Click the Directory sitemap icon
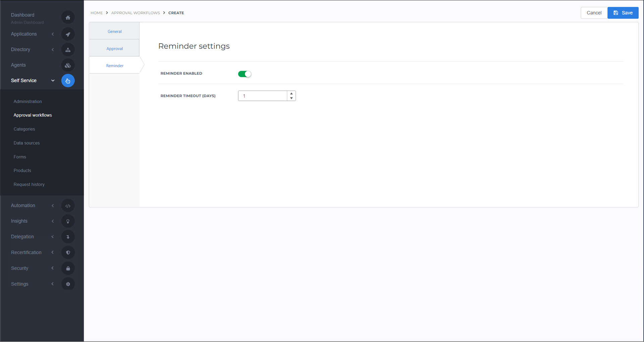644x342 pixels. [x=68, y=49]
